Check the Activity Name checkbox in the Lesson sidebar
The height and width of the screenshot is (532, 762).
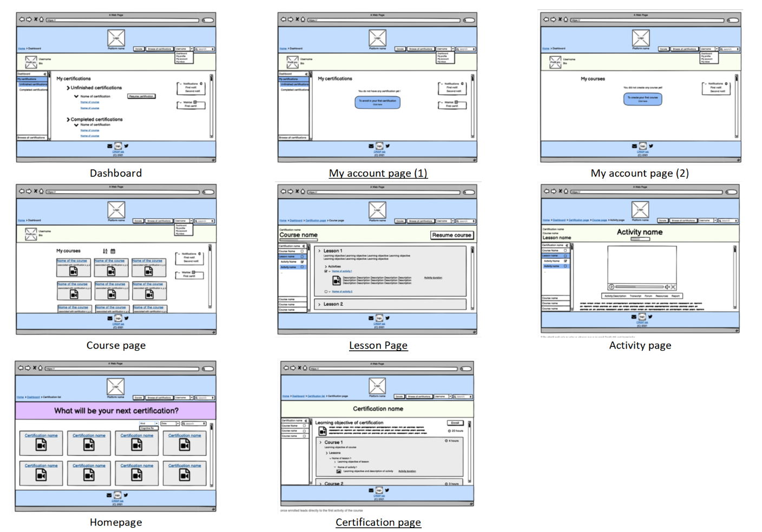303,262
